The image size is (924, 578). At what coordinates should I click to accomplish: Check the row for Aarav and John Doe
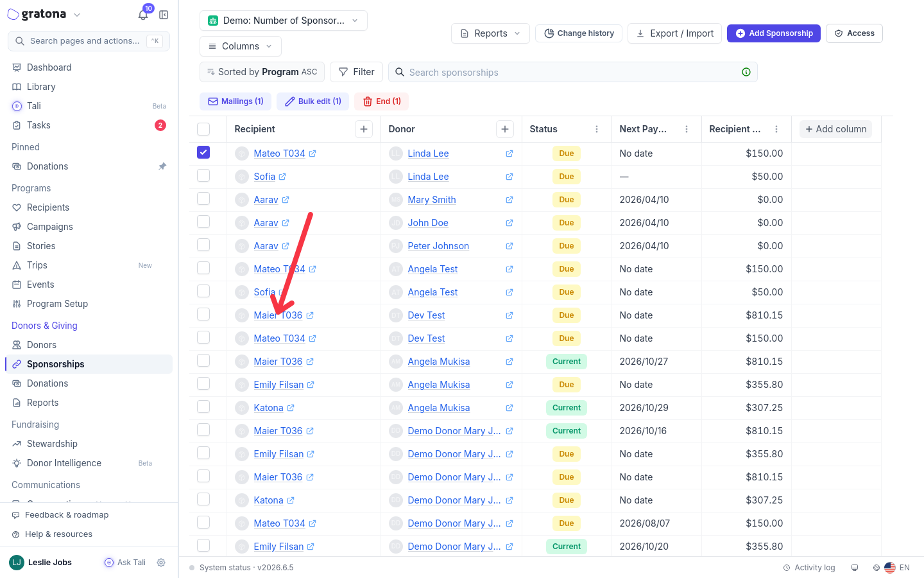click(203, 222)
